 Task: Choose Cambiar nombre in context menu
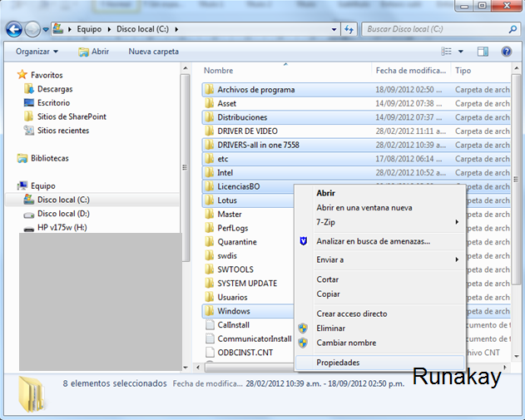tap(379, 343)
